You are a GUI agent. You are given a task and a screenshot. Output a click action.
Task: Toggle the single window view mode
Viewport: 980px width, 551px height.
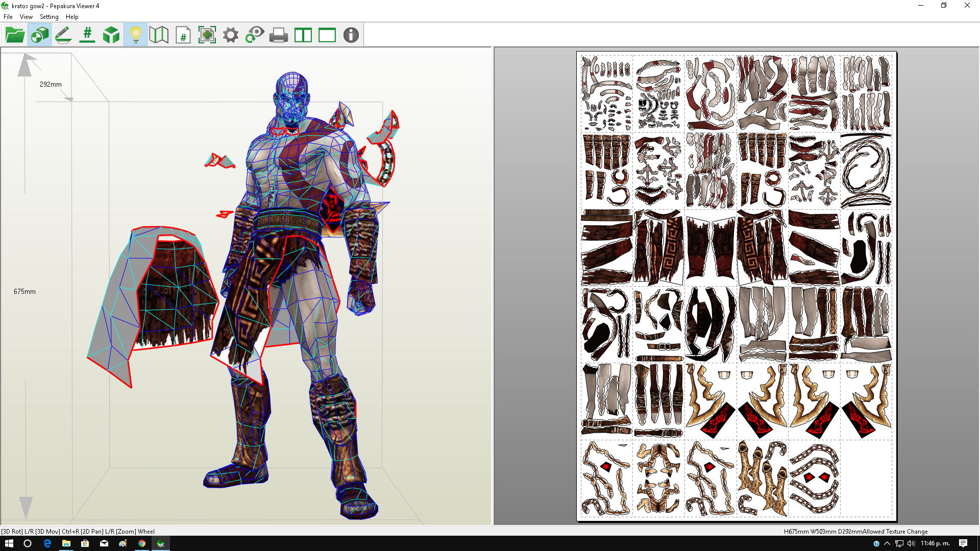click(326, 35)
